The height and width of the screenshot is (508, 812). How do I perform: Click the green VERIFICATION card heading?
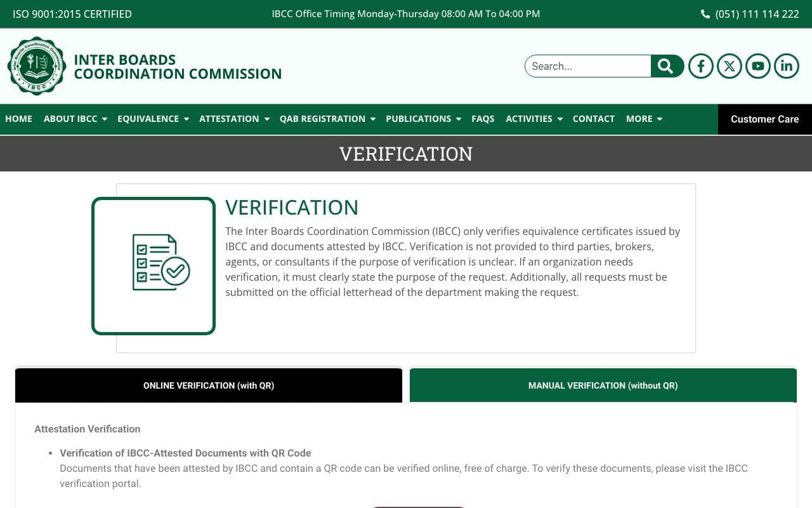[x=292, y=208]
